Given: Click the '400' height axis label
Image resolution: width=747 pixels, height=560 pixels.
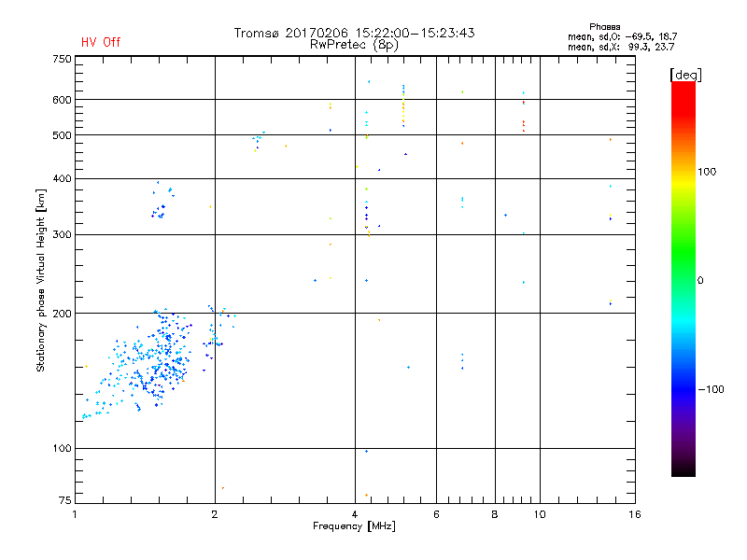Looking at the screenshot, I should tap(62, 178).
